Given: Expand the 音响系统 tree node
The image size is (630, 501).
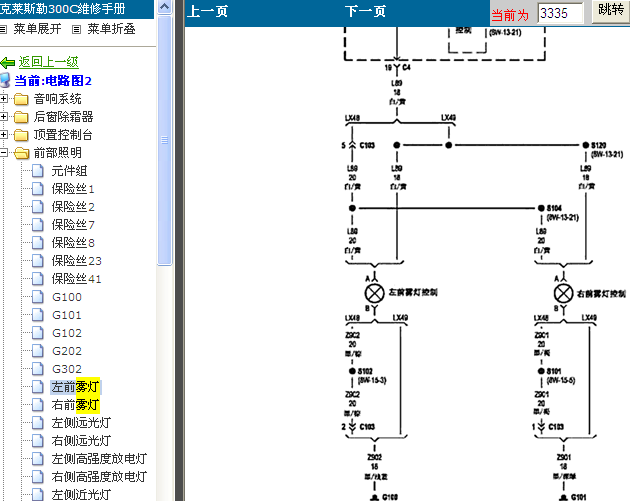Looking at the screenshot, I should [x=3, y=98].
